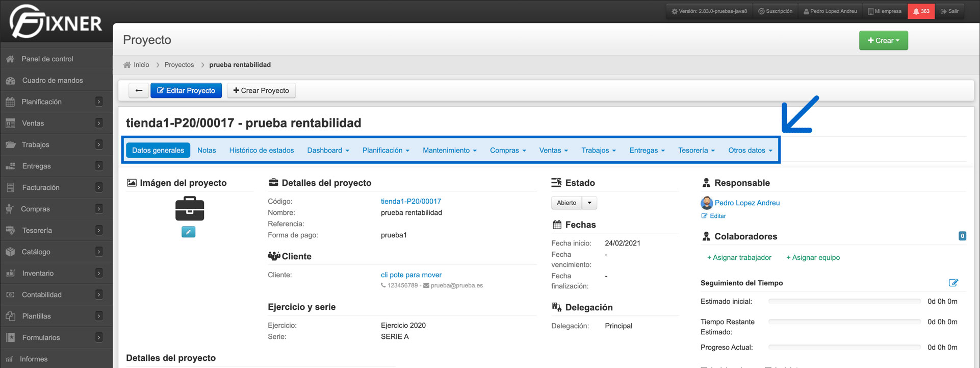This screenshot has width=980, height=368.
Task: Click Asignar equipo link
Action: [813, 258]
